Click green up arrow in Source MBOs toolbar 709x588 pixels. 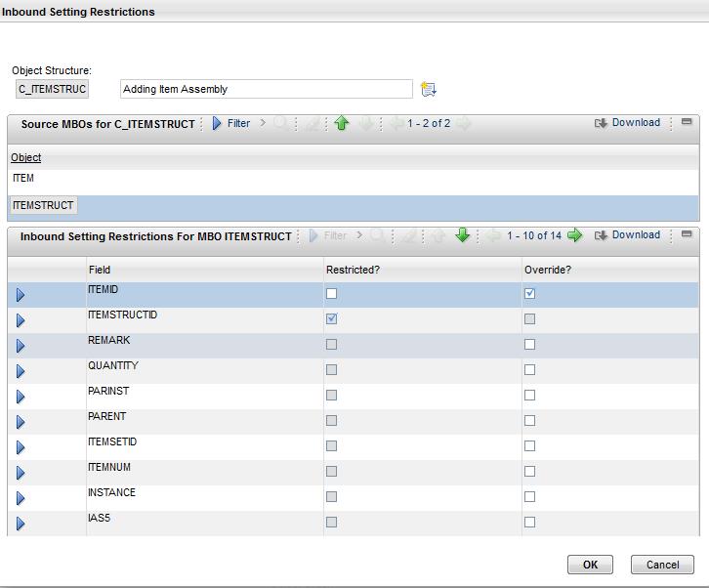point(342,123)
